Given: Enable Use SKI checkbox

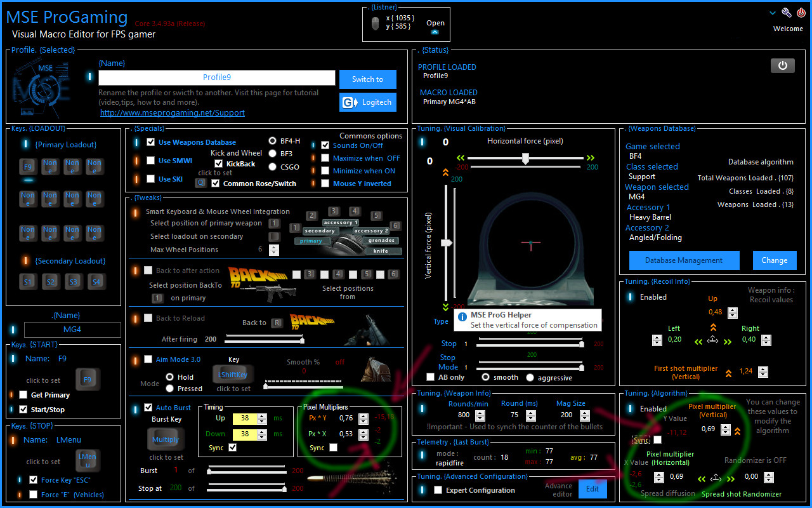Looking at the screenshot, I should pyautogui.click(x=150, y=179).
